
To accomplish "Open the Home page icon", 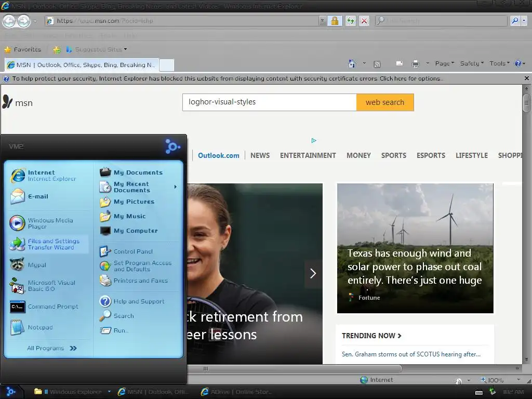I will tap(352, 63).
